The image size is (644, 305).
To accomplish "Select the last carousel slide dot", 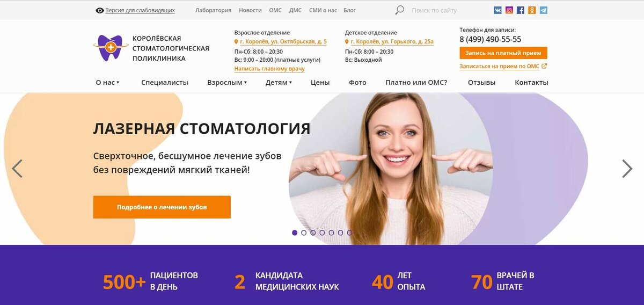I will click(x=349, y=233).
